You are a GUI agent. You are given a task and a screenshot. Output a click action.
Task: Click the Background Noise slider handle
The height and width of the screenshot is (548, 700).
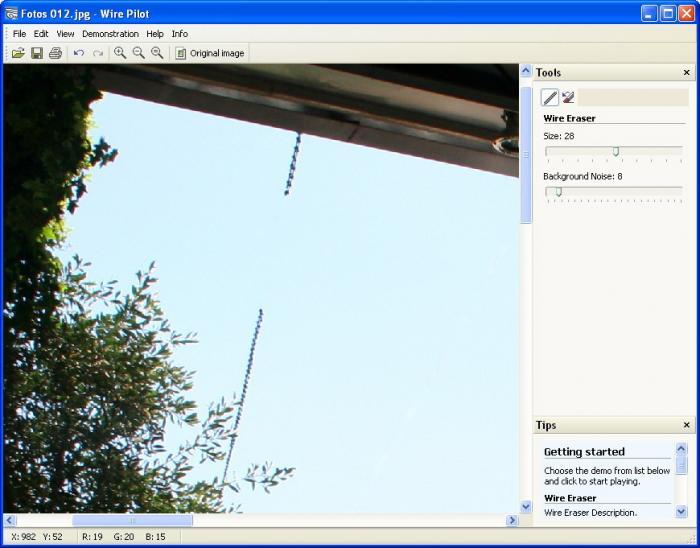coord(558,192)
